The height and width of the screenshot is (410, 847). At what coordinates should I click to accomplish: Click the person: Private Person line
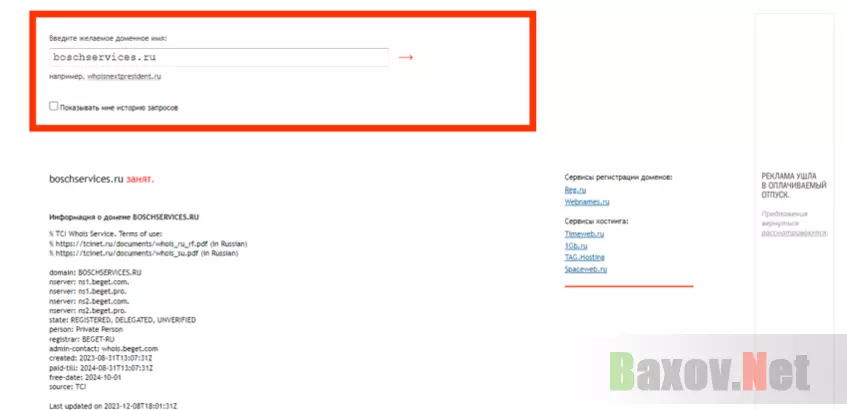click(86, 330)
